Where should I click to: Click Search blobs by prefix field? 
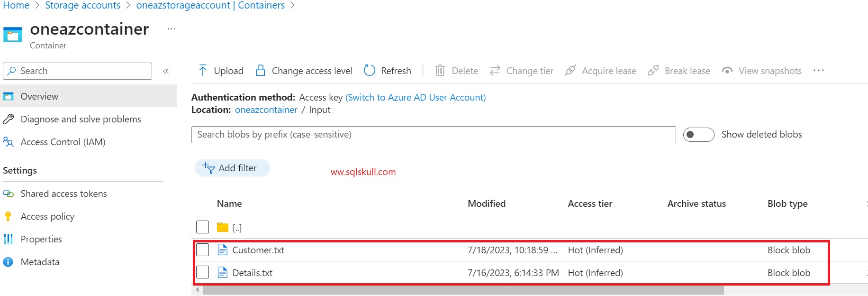(x=434, y=135)
